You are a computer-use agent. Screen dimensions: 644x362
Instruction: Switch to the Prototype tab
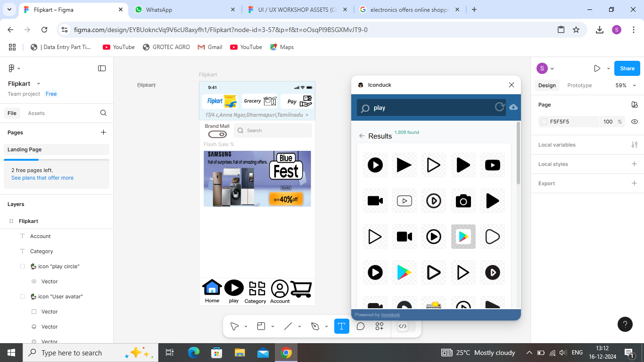tap(579, 85)
